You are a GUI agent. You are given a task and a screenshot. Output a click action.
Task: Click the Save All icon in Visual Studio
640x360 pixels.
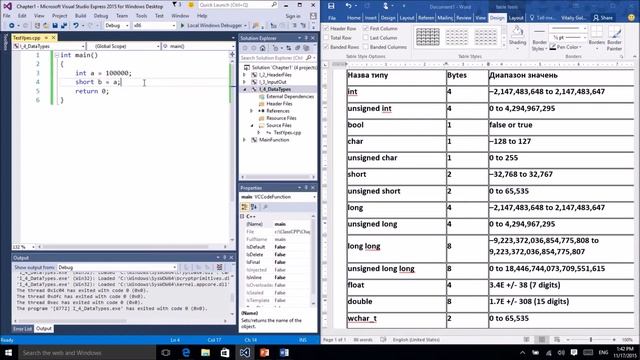coord(64,25)
